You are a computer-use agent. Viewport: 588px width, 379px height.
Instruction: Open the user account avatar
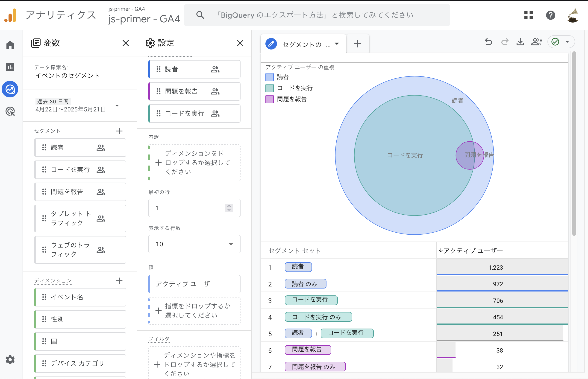(x=573, y=15)
